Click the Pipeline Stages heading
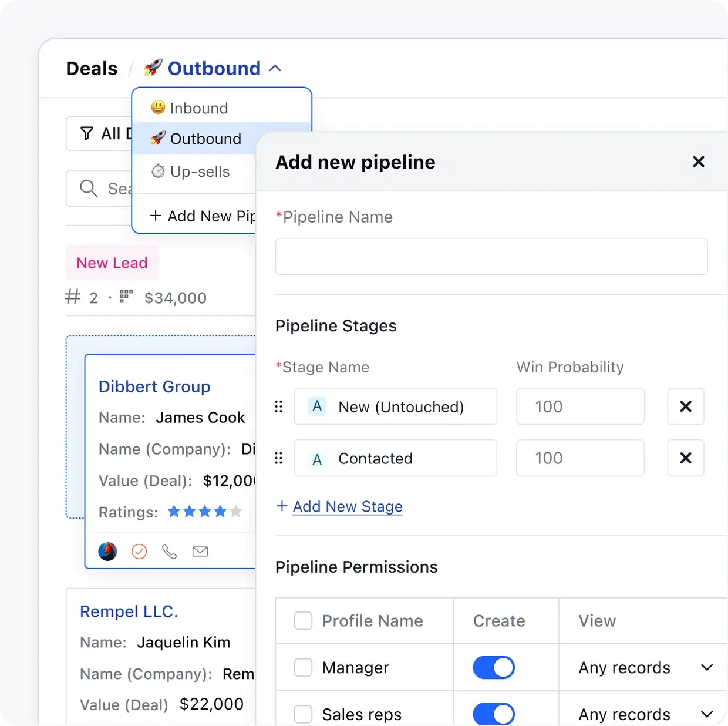Screen dimensions: 728x726 [336, 326]
